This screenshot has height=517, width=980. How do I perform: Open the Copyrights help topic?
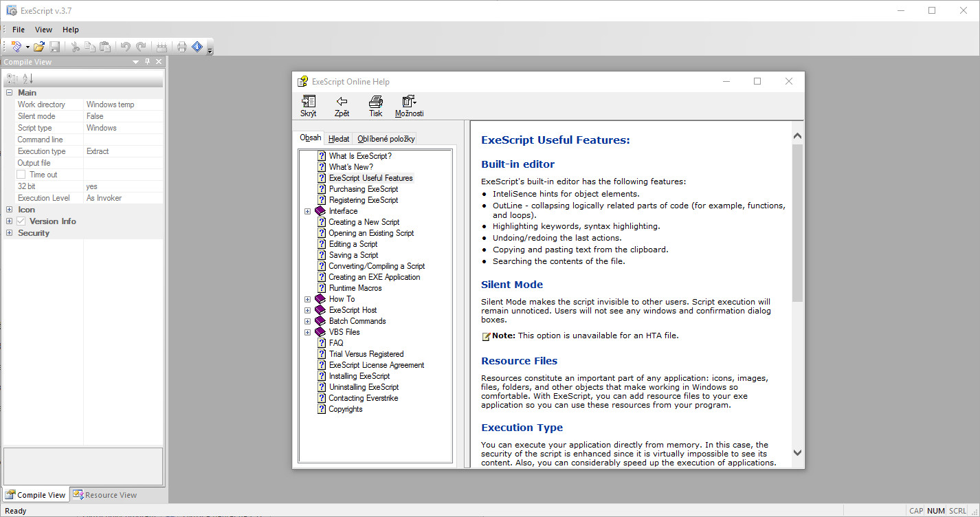pos(346,409)
